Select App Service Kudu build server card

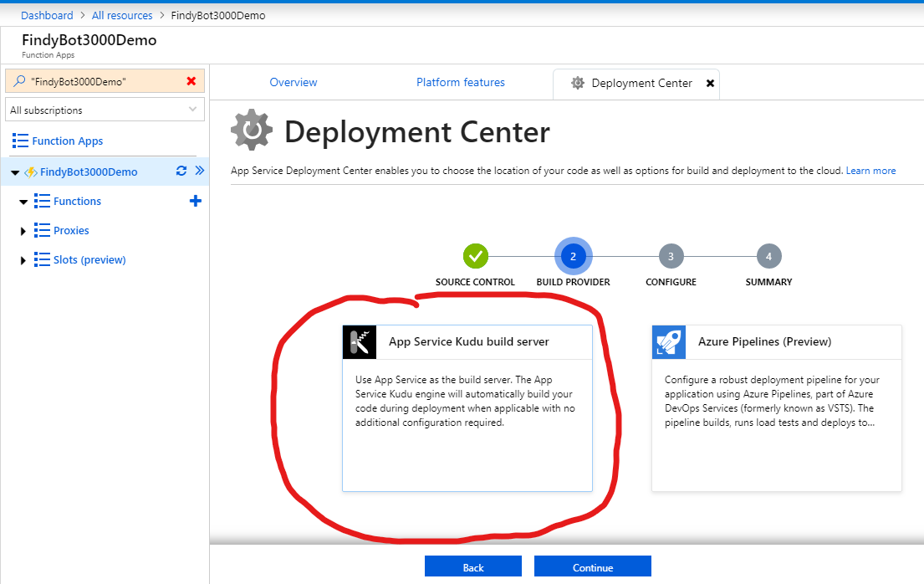coord(467,408)
